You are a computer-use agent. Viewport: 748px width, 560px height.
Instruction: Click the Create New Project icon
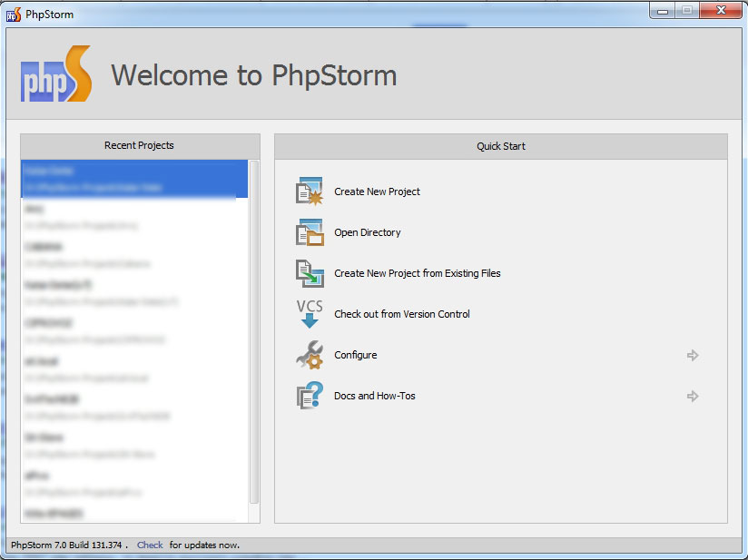click(310, 192)
